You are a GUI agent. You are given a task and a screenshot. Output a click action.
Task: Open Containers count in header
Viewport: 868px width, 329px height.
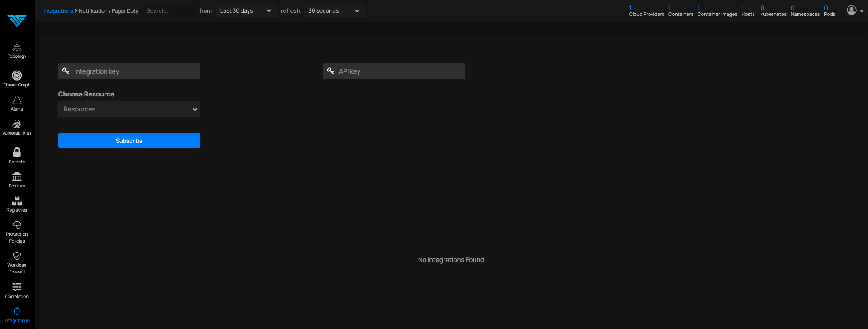tap(681, 11)
